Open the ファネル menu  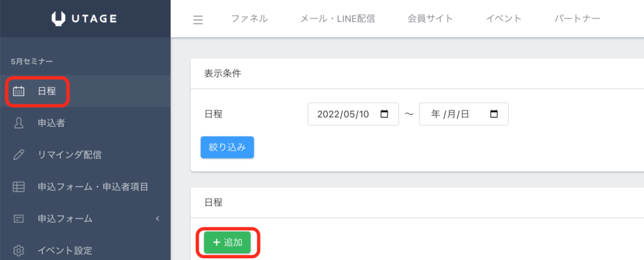pyautogui.click(x=250, y=19)
